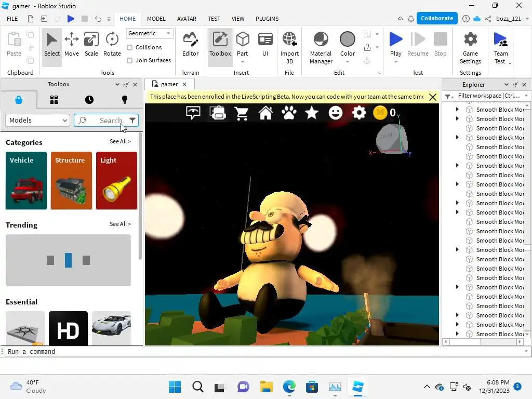Switch to the TEST ribbon tab
The width and height of the screenshot is (532, 399).
click(214, 19)
